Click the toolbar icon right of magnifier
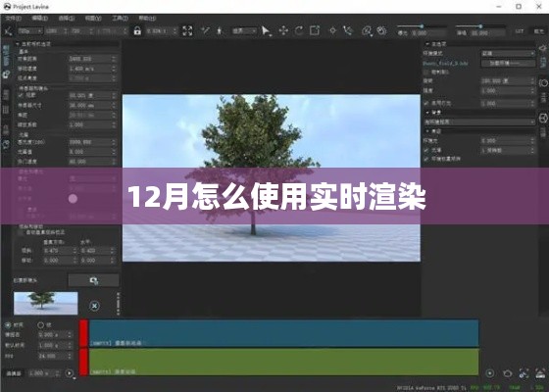 tap(381, 30)
